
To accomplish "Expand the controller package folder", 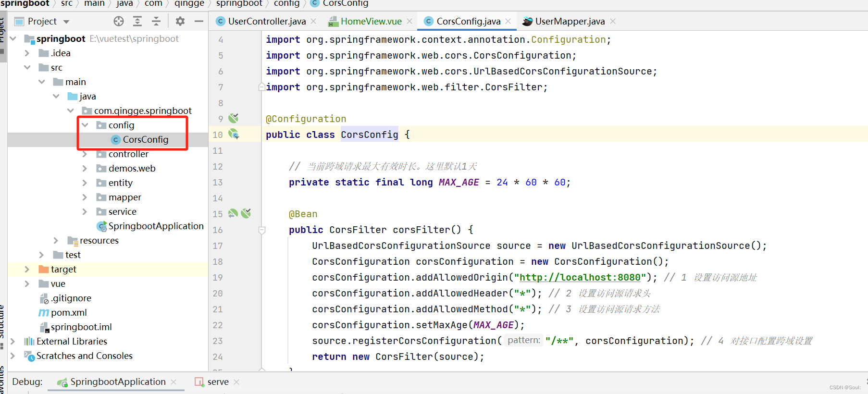I will (85, 154).
